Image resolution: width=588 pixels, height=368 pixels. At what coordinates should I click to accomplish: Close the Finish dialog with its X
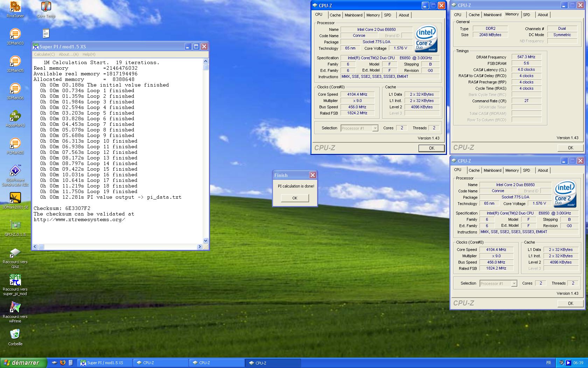(313, 175)
